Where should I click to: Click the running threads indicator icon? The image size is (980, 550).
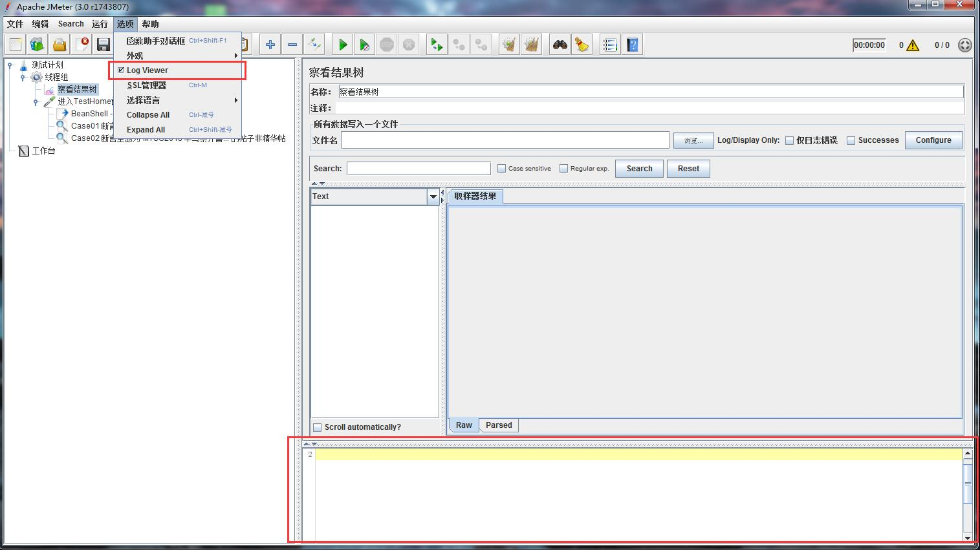(964, 45)
